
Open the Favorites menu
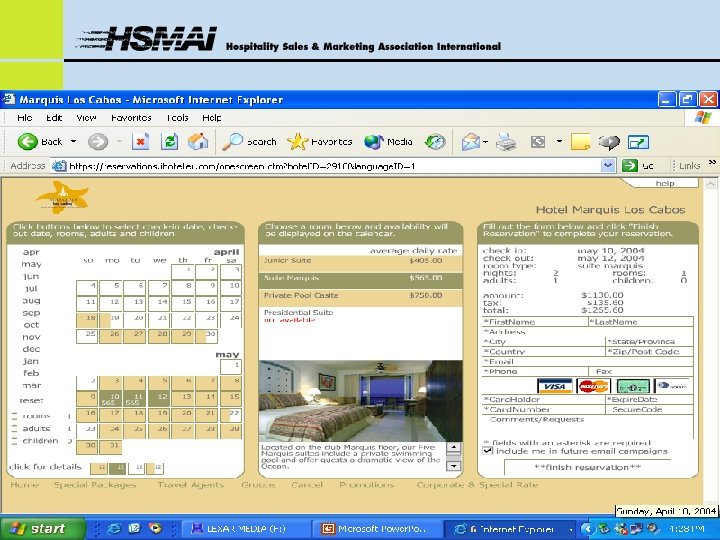click(131, 118)
